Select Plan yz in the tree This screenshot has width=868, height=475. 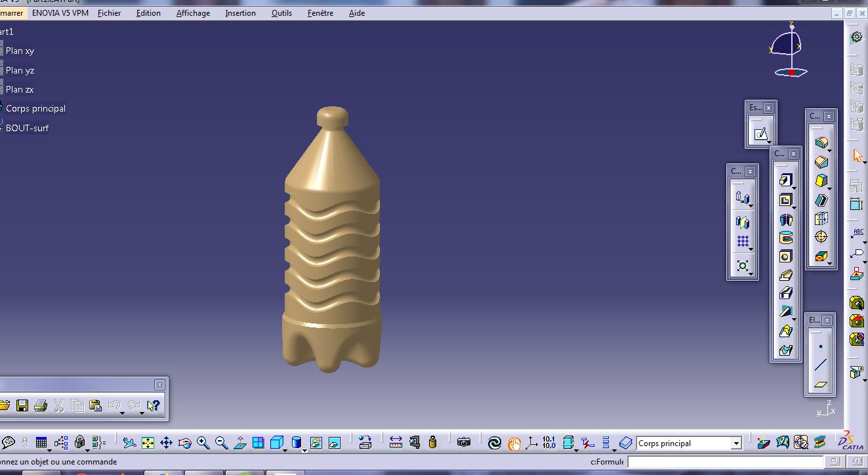pyautogui.click(x=20, y=70)
